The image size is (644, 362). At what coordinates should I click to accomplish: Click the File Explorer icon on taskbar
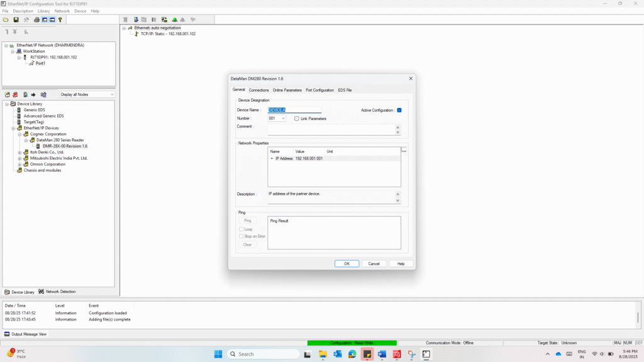323,354
